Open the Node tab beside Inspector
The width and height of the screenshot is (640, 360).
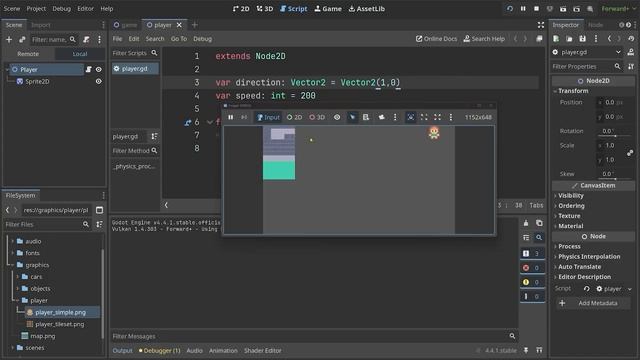point(596,25)
